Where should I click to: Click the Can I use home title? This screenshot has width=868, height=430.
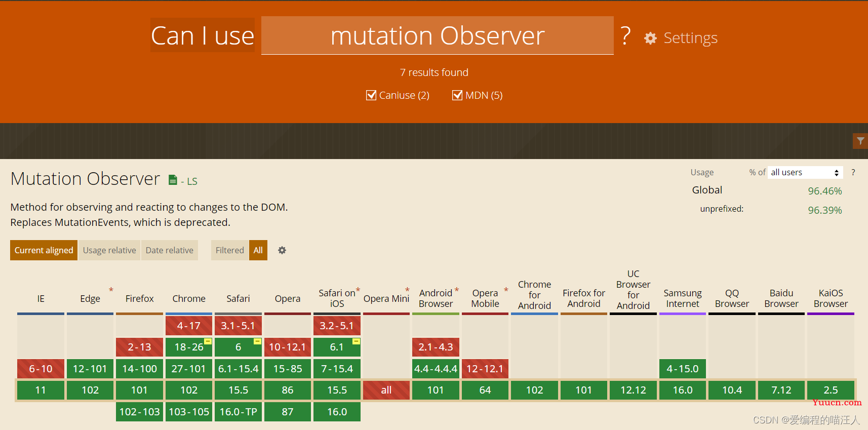coord(203,35)
